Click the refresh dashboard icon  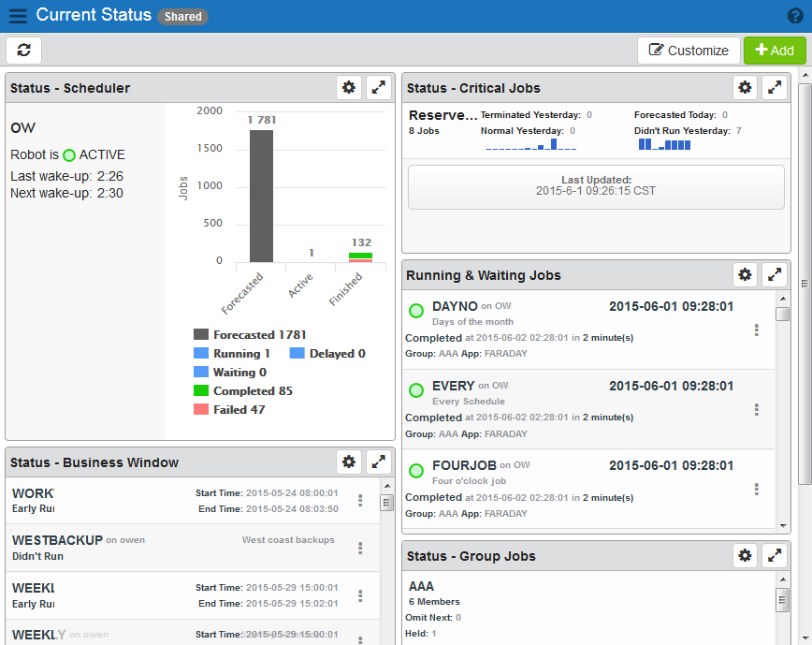click(x=23, y=51)
